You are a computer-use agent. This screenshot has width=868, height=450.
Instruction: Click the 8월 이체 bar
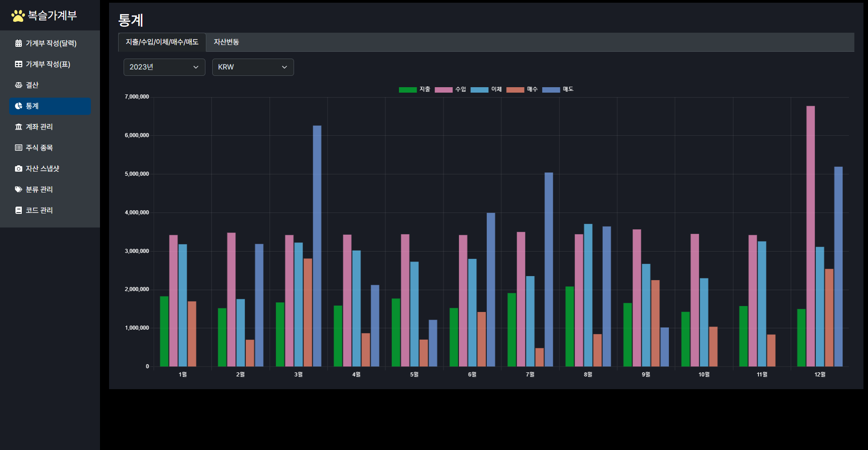pos(588,295)
